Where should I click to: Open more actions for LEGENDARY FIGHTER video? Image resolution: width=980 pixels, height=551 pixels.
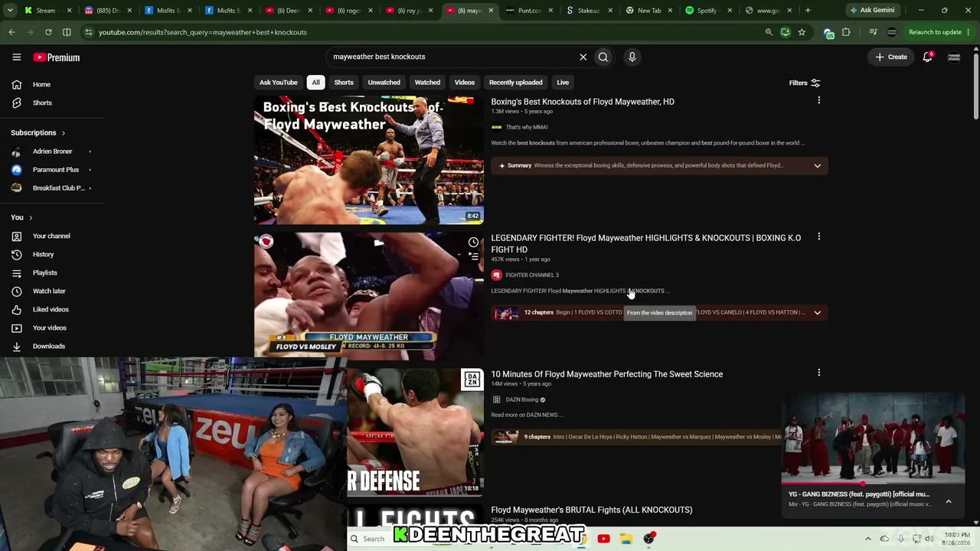point(818,236)
